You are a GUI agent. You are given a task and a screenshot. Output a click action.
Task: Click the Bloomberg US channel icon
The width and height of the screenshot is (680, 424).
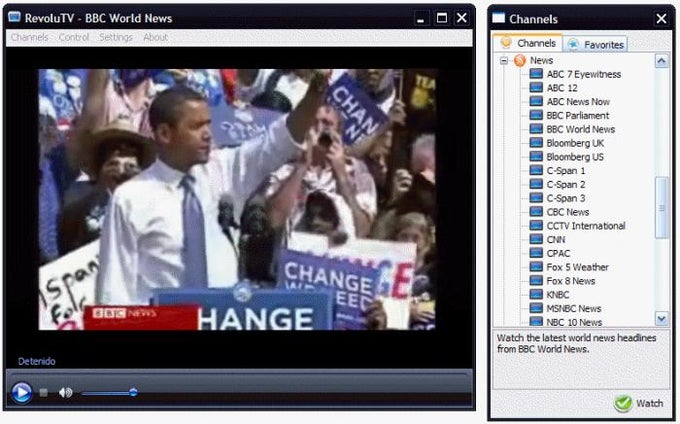point(536,157)
